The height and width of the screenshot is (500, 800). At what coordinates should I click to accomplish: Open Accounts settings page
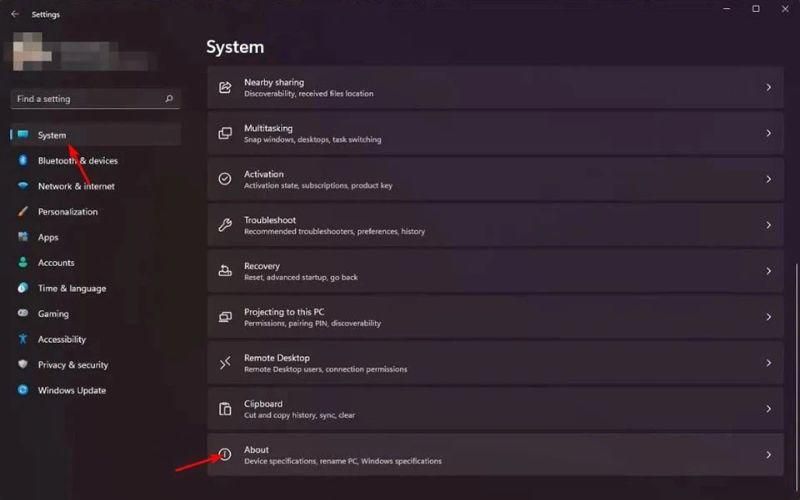[x=95, y=262]
